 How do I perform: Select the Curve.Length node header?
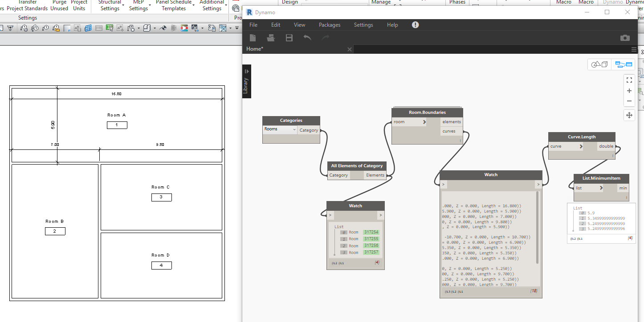pos(582,137)
